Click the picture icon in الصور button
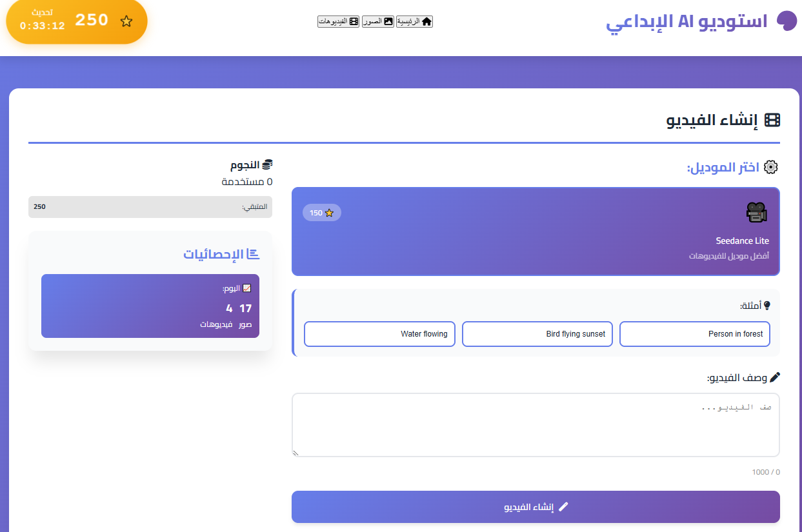Screen dimensions: 802x532 click(388, 21)
